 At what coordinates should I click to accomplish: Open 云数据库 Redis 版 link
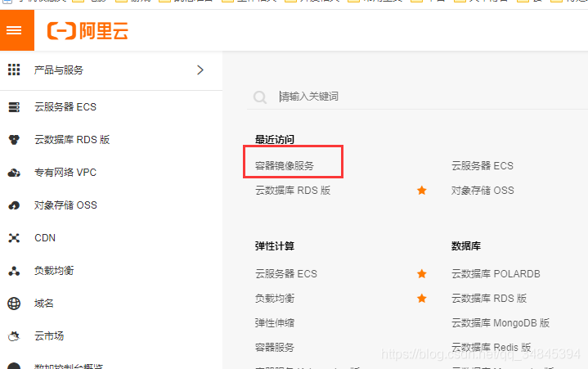[491, 347]
